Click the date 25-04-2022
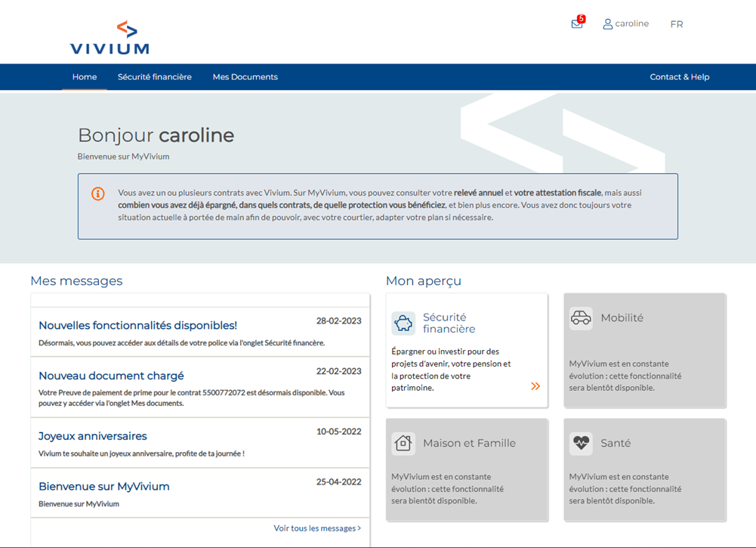The image size is (756, 548). 338,481
